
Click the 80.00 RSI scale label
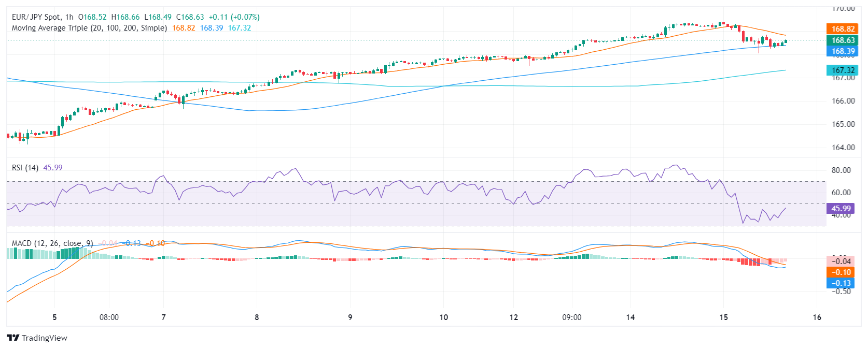pyautogui.click(x=841, y=170)
